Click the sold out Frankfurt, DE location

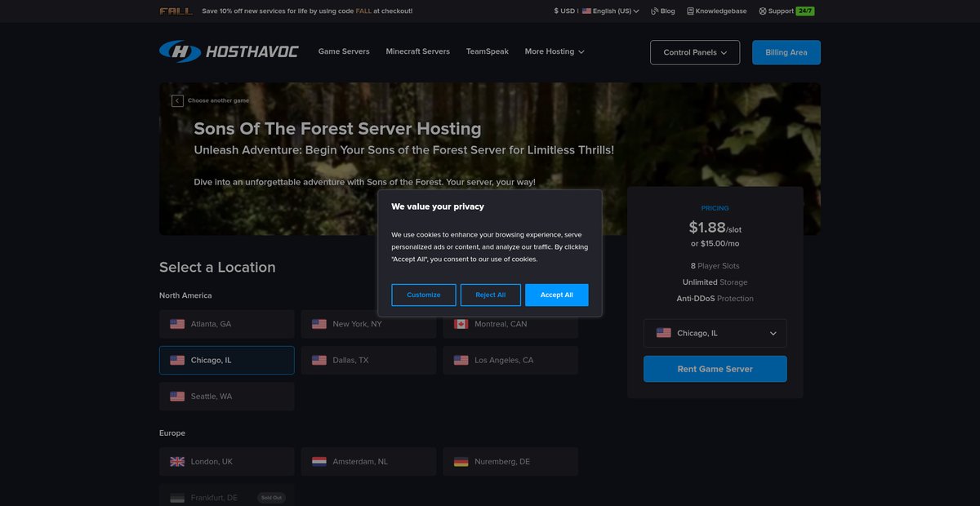[x=227, y=497]
